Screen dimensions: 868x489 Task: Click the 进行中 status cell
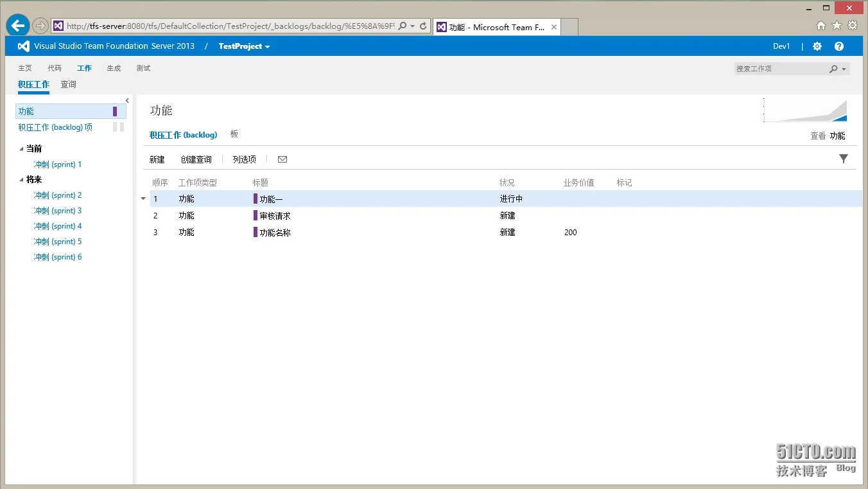tap(511, 199)
